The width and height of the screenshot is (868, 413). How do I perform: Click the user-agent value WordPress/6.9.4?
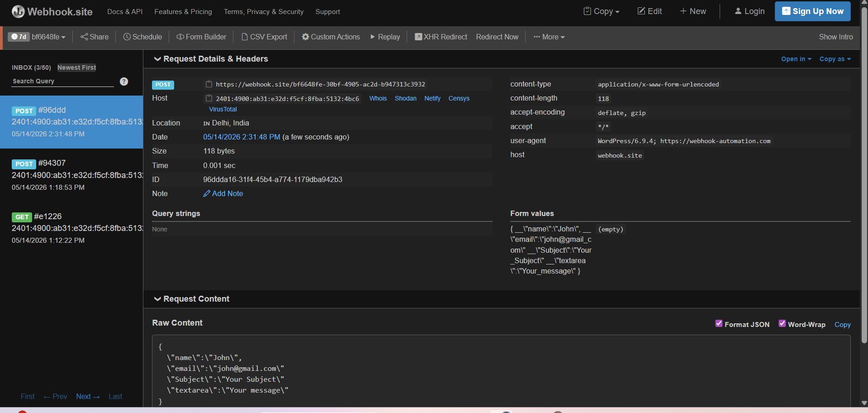(684, 141)
